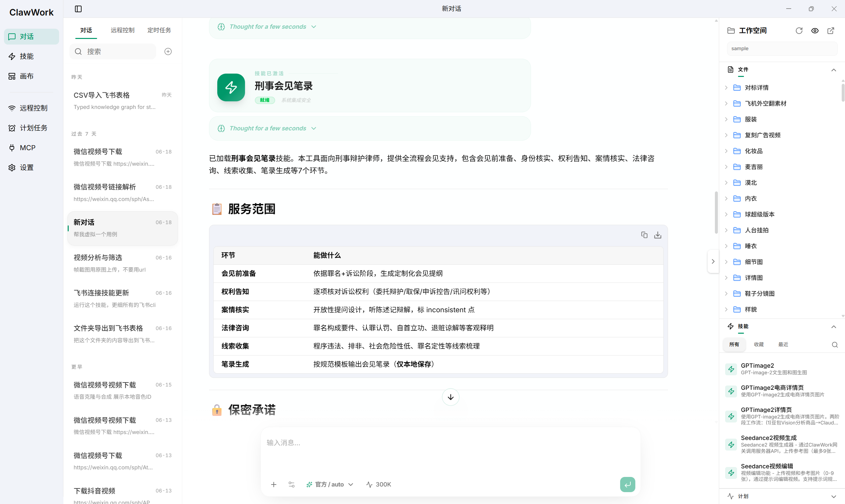Click the 输入消息 message input box
Screen dimensions: 845x504
click(450, 450)
